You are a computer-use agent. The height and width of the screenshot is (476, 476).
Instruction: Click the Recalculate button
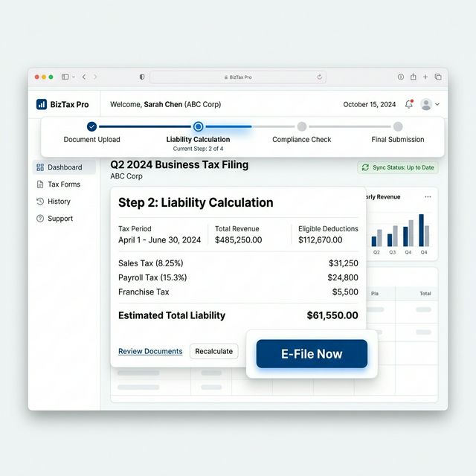coord(214,351)
